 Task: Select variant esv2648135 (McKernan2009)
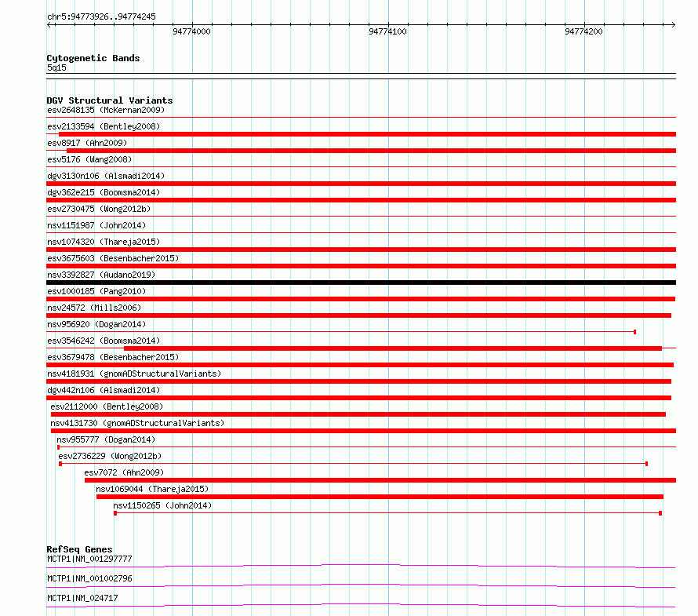106,110
